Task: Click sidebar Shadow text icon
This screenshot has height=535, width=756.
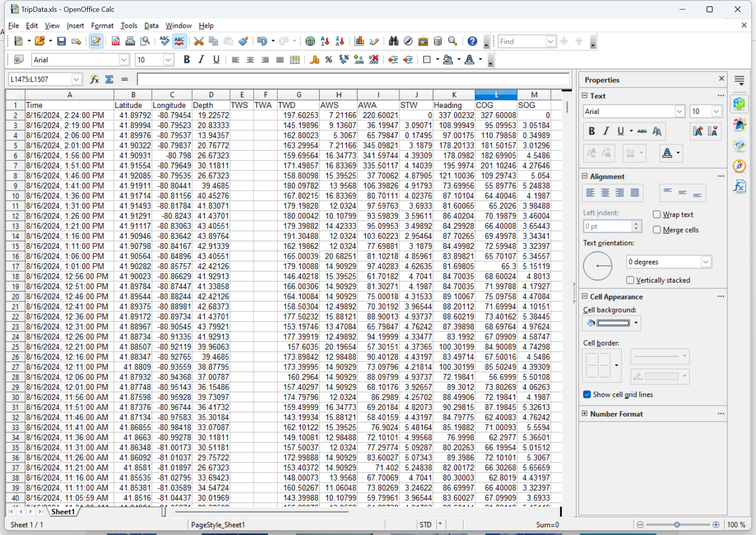Action: click(x=657, y=131)
